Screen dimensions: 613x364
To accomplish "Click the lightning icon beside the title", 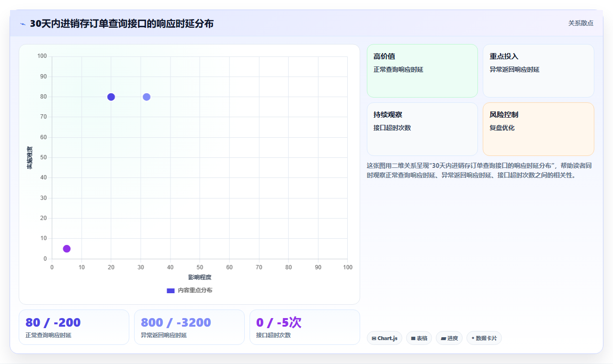I will 23,23.
